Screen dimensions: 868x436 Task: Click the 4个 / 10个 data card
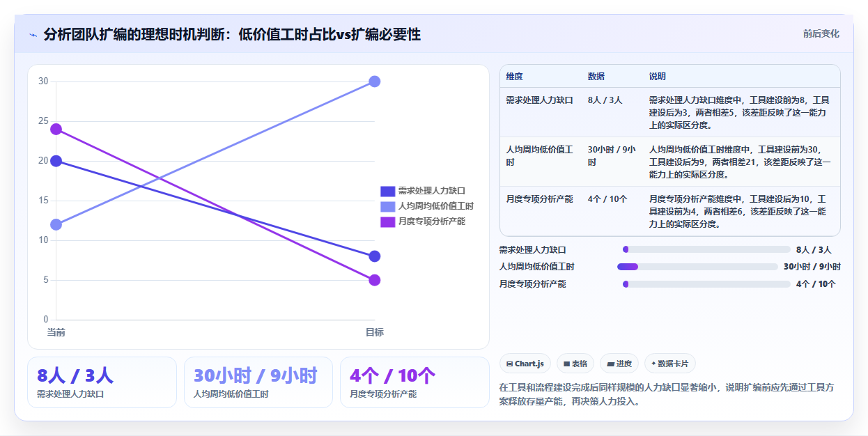pyautogui.click(x=414, y=382)
